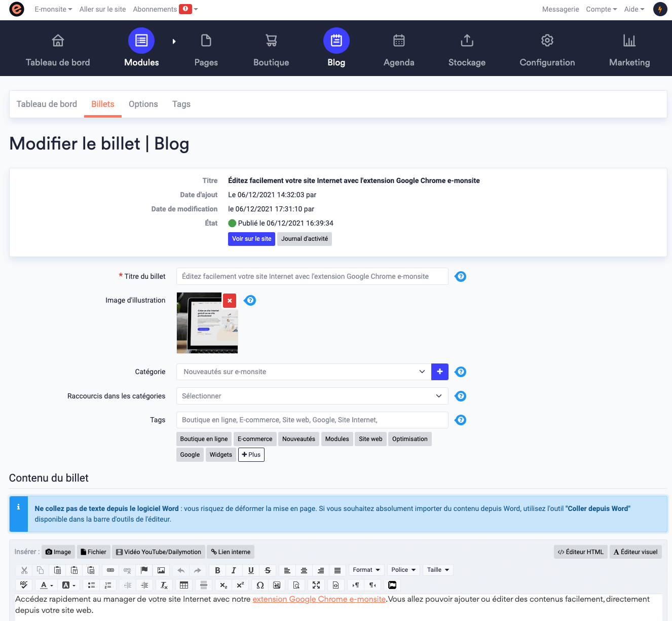
Task: Switch to Éditeur HTML
Action: pos(581,552)
